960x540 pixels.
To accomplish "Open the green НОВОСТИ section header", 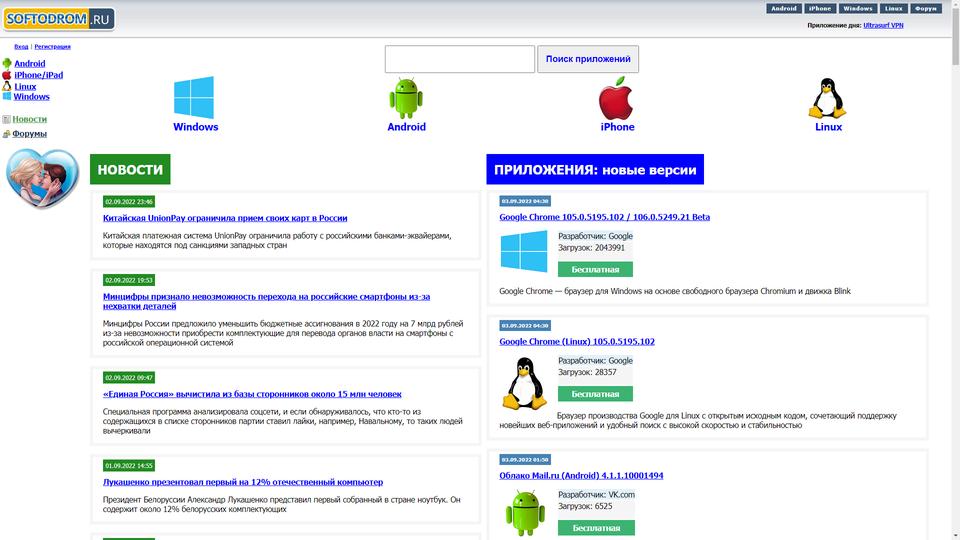I will click(130, 169).
